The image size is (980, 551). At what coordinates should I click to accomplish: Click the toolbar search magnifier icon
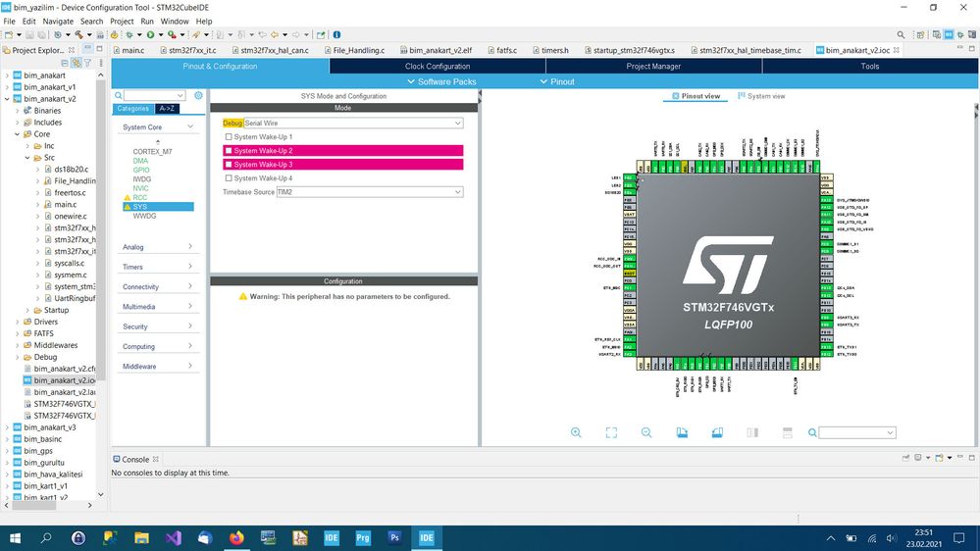click(901, 35)
